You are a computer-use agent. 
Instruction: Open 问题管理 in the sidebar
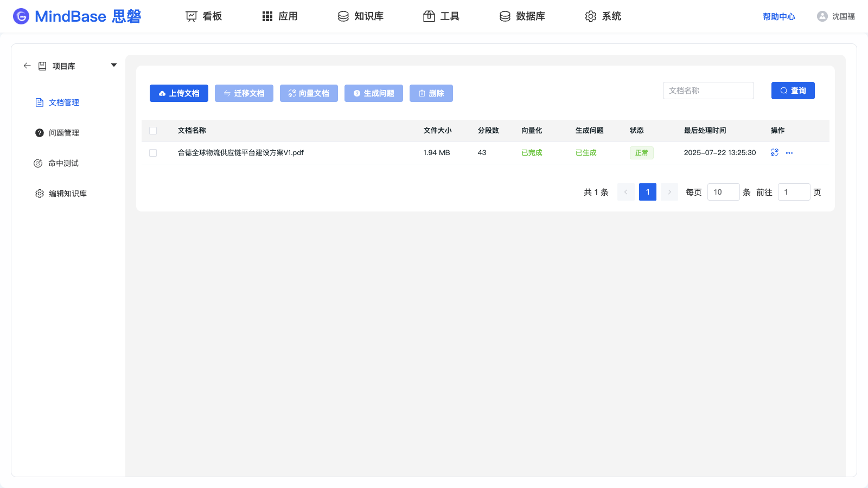(x=58, y=133)
